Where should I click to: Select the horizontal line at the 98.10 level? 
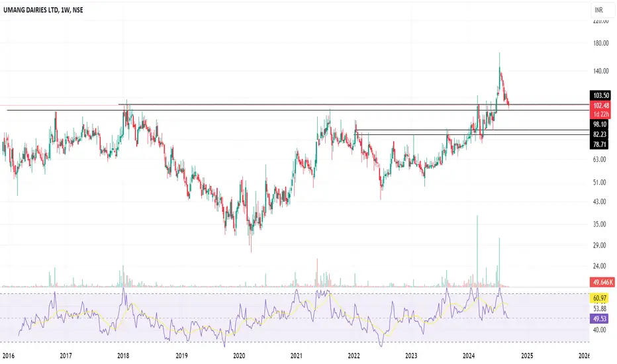coord(298,110)
